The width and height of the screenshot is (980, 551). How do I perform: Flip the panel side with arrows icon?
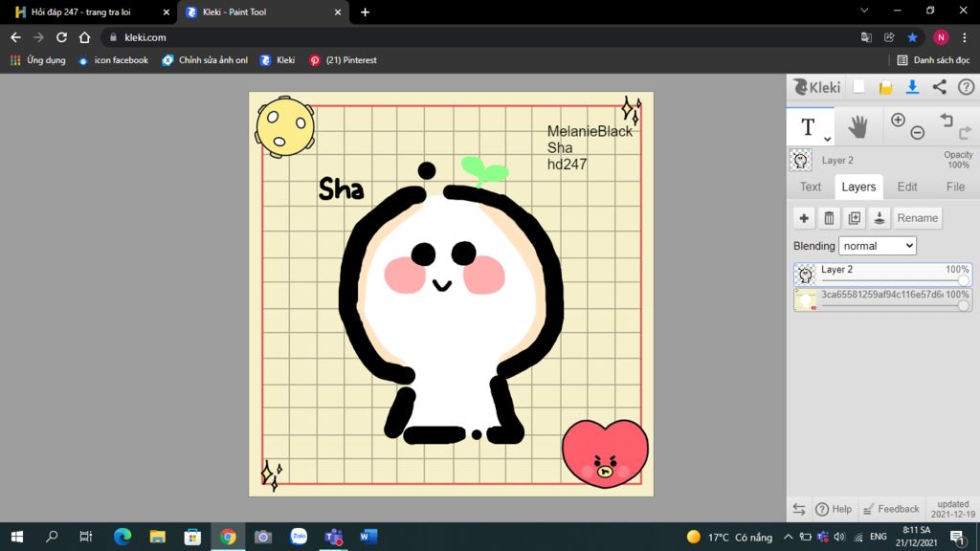[x=799, y=509]
